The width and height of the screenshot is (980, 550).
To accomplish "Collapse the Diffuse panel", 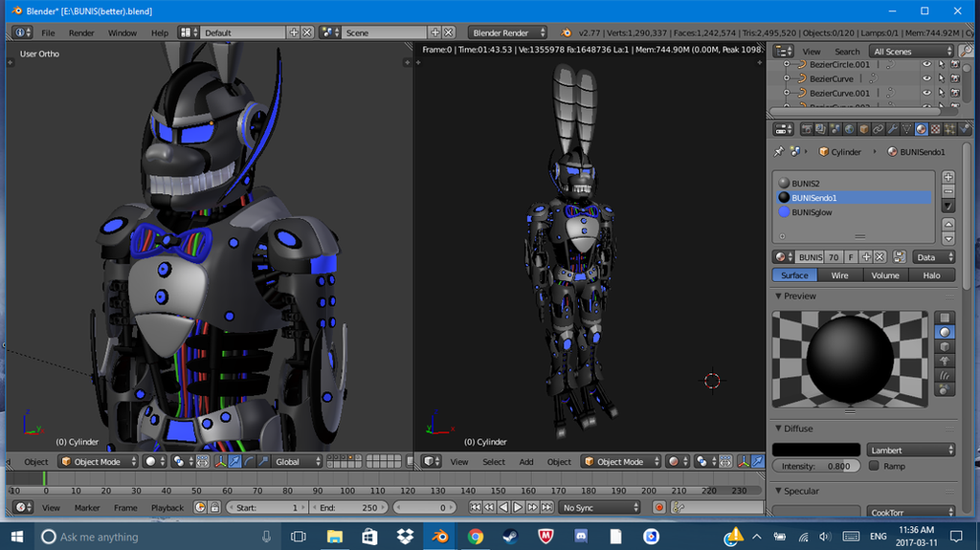I will click(778, 429).
